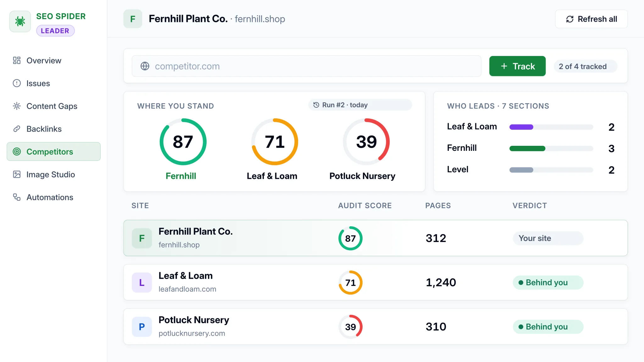Click the Your site verdict pill
Screen dimensions: 644x362
coord(548,238)
